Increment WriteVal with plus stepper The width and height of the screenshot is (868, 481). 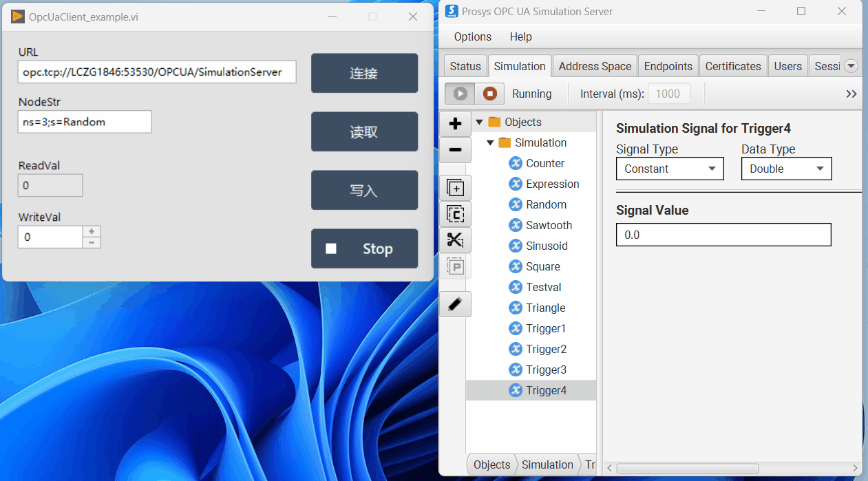[x=92, y=232]
